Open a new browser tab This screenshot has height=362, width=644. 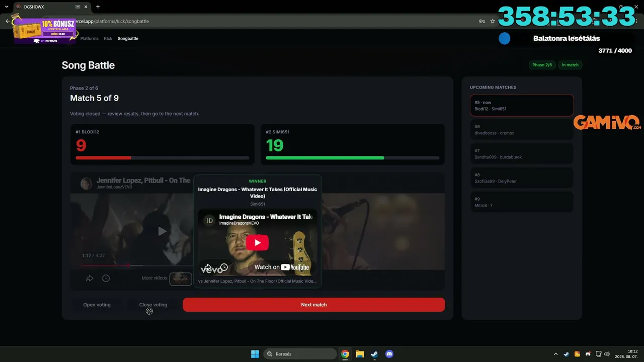98,7
